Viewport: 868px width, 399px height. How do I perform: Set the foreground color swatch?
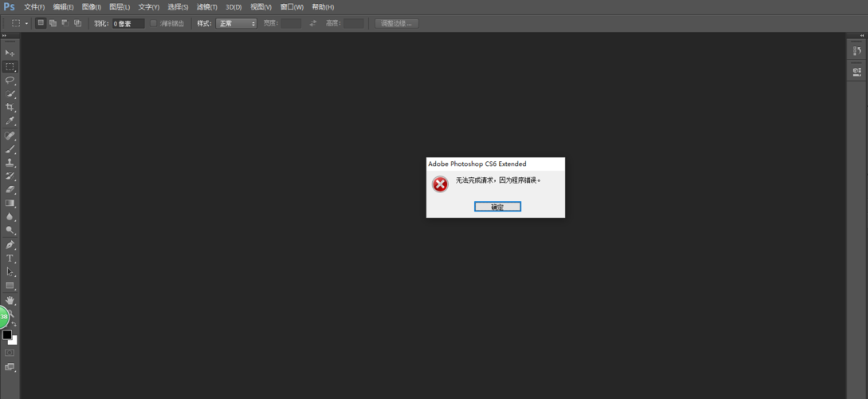coord(7,334)
